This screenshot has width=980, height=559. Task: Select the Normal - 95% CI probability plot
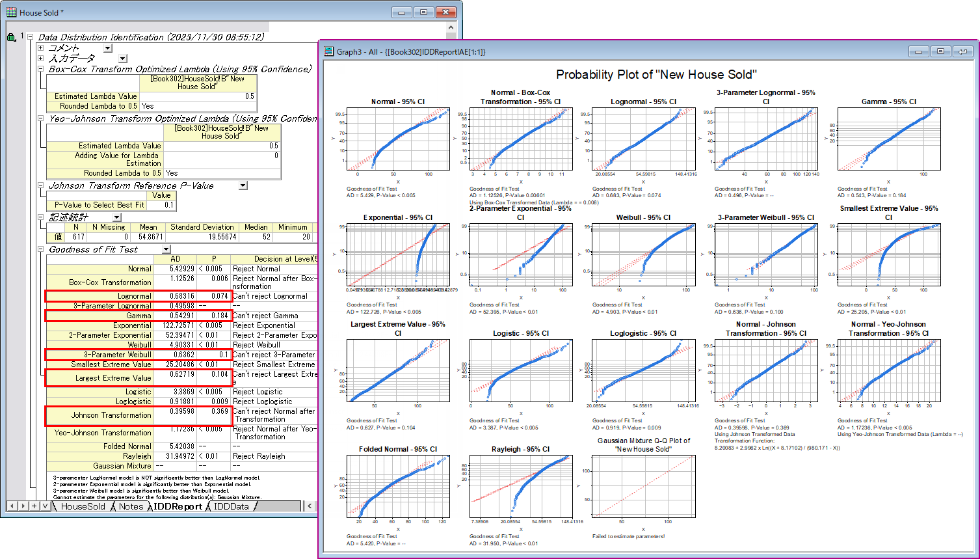398,139
